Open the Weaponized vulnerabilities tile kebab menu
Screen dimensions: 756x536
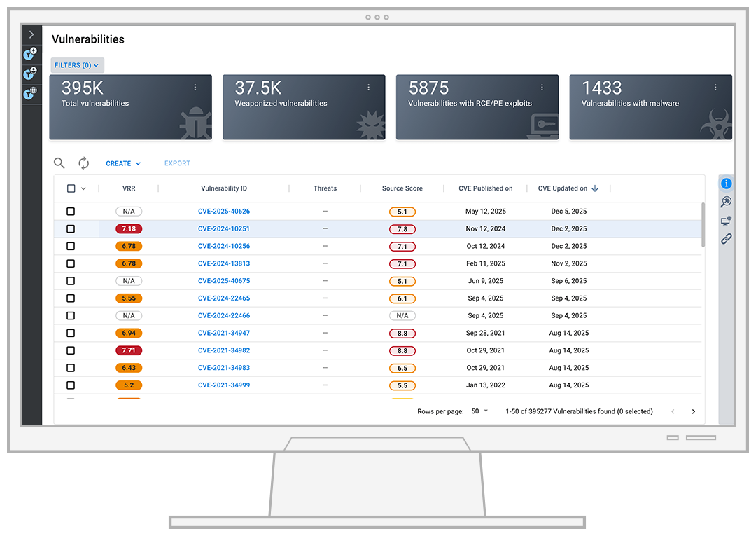click(x=369, y=87)
